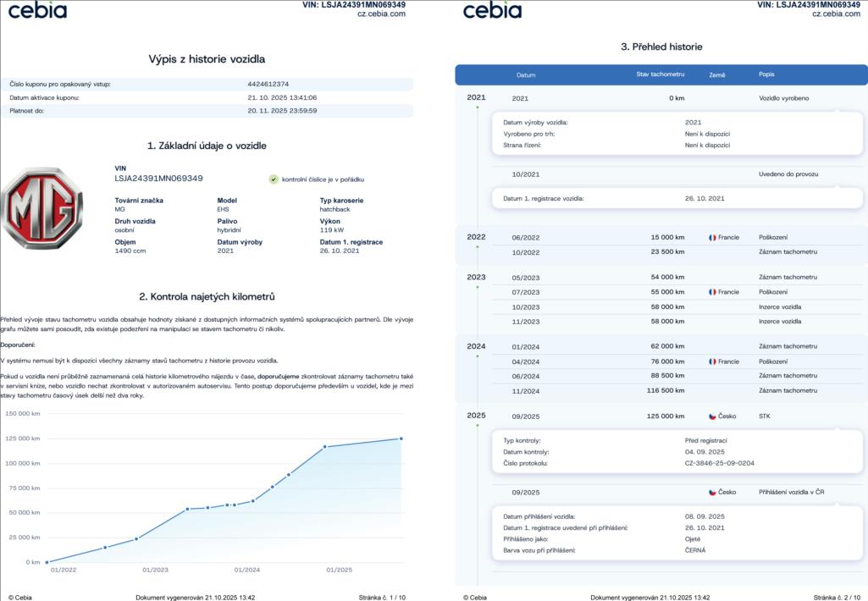Click the Stav tachometru column header
868x601 pixels.
click(x=660, y=74)
